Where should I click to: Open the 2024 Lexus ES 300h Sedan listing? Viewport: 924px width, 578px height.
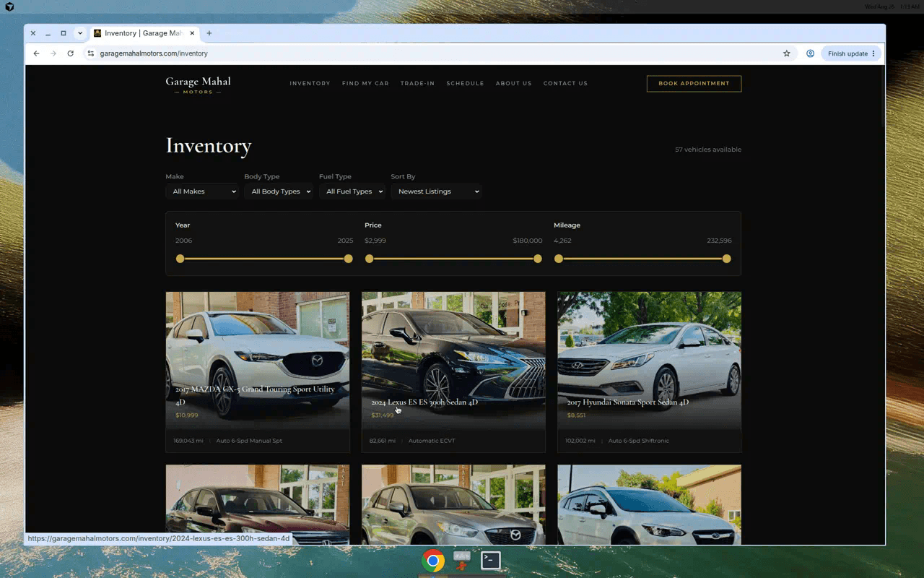[x=453, y=372]
